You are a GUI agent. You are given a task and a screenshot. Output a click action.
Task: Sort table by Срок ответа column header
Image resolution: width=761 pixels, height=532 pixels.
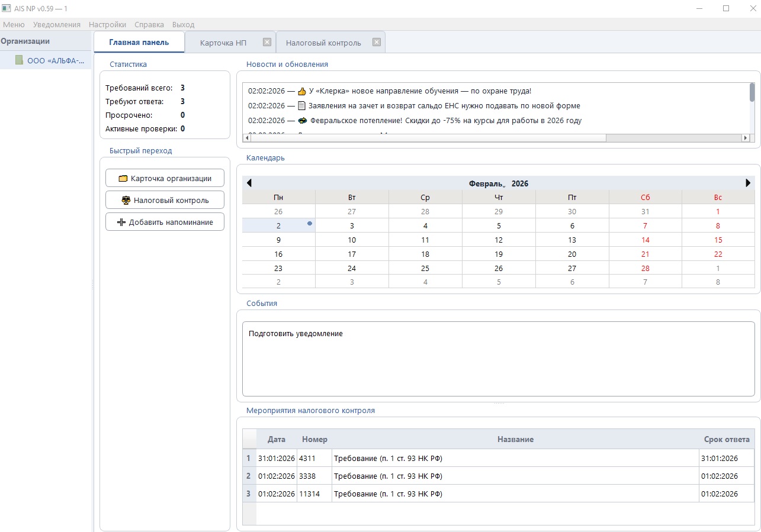726,440
